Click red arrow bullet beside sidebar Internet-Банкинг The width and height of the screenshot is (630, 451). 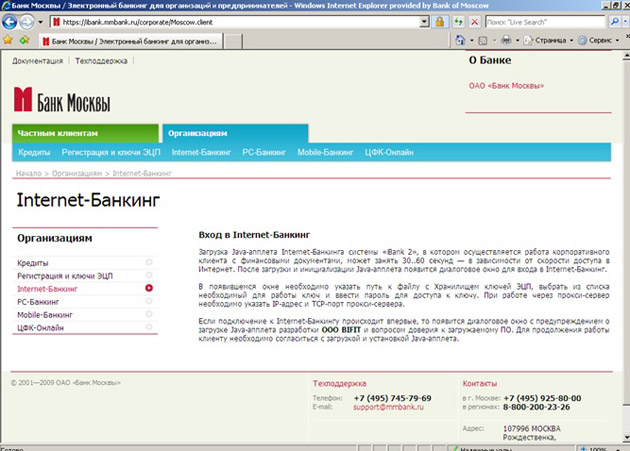tap(149, 288)
